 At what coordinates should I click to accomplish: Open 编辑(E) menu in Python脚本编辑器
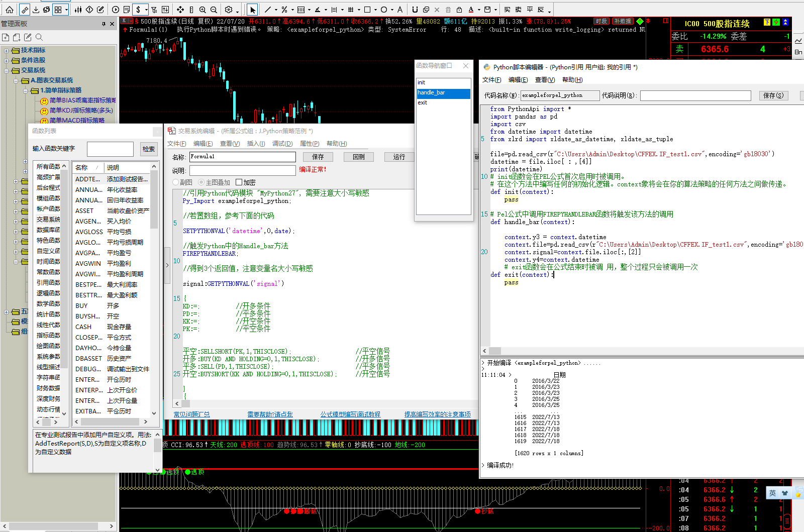[518, 80]
